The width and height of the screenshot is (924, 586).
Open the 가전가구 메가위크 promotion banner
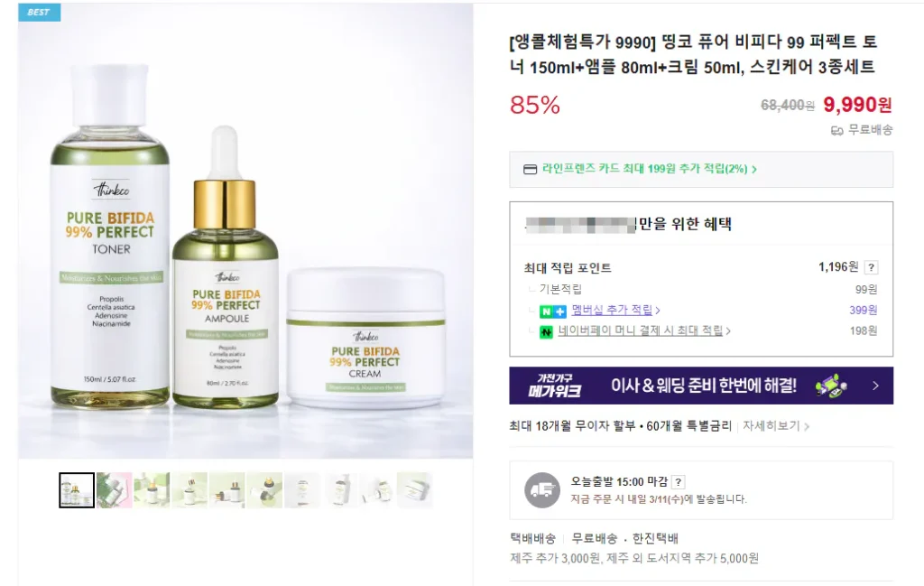click(701, 386)
